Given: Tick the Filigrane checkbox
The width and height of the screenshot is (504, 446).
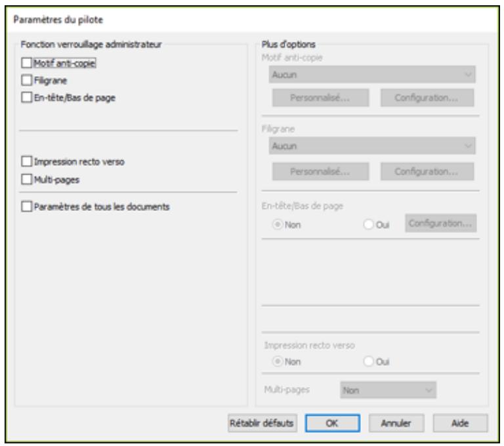Looking at the screenshot, I should [26, 81].
